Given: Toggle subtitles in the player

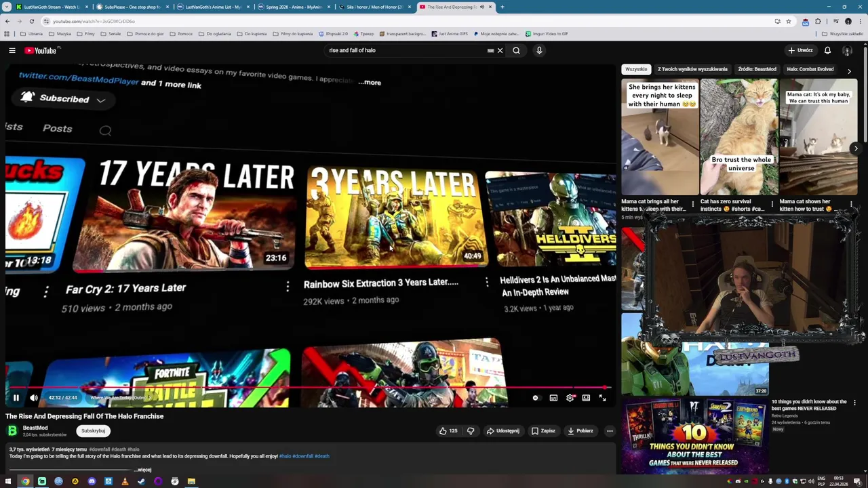Looking at the screenshot, I should tap(553, 398).
